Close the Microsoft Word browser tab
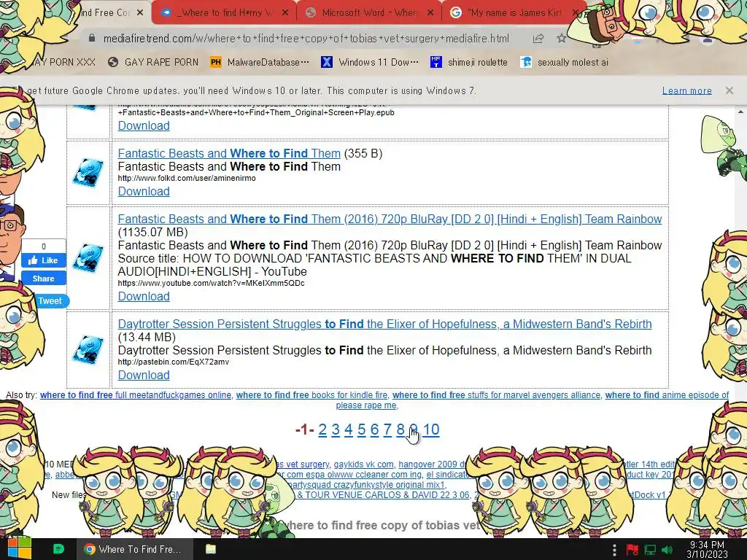Viewport: 747px width, 560px height. tap(430, 13)
